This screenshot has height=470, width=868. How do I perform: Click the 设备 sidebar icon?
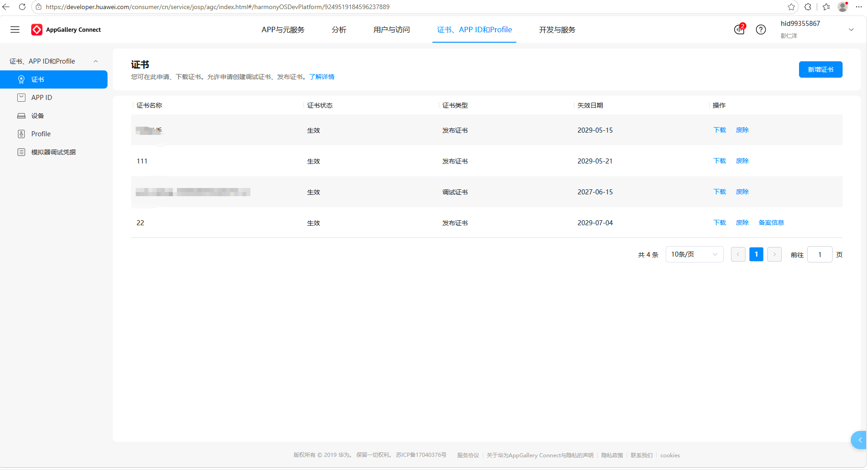point(21,116)
